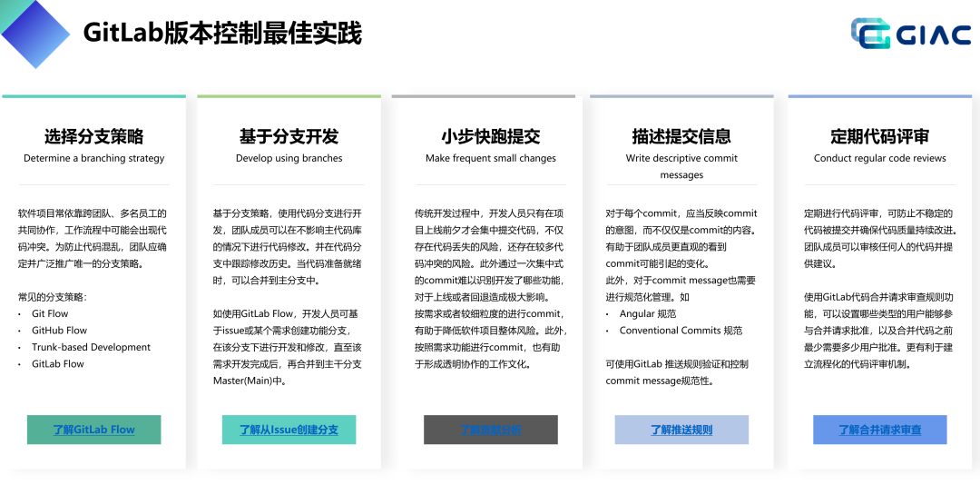
Task: Click the GIAC logo
Action: 911,34
